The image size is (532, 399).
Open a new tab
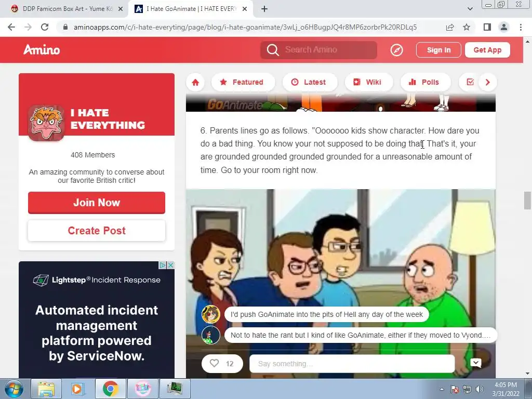(x=264, y=9)
